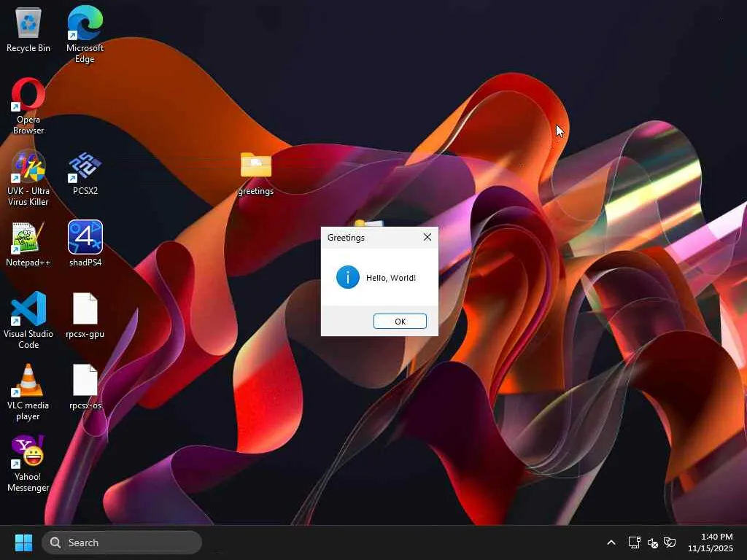Click the Hello, World! message text
Screen dimensions: 747x560
click(x=391, y=278)
